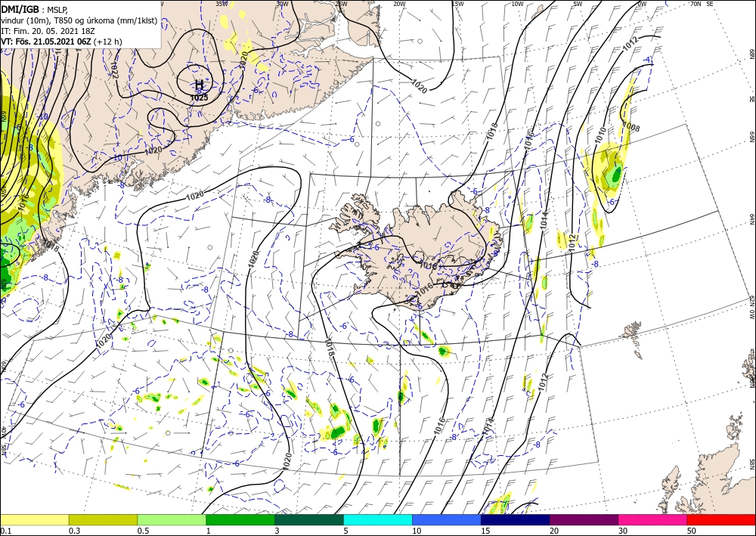Click the '0.3' legend value
The width and height of the screenshot is (756, 536).
74,531
